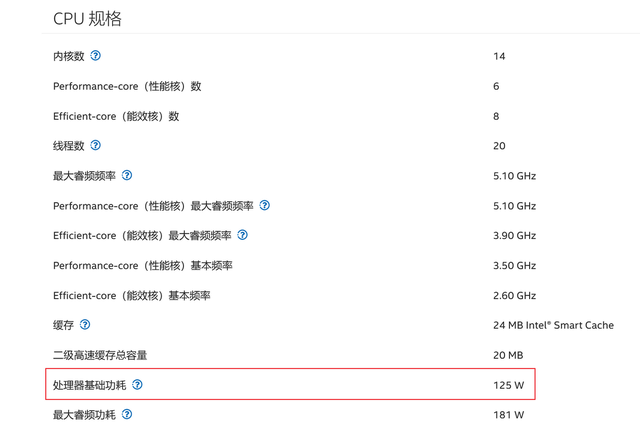Show help for Efficient-core 最大睿频频率
The height and width of the screenshot is (434, 640).
coord(242,235)
